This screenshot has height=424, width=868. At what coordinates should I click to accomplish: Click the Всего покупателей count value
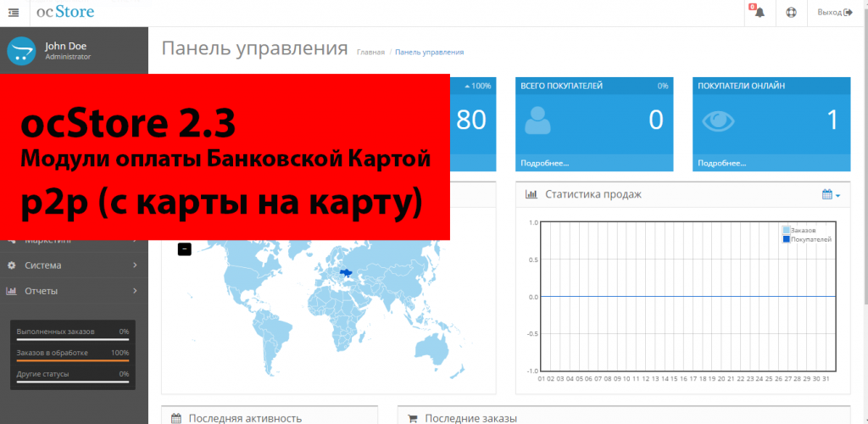[x=655, y=120]
